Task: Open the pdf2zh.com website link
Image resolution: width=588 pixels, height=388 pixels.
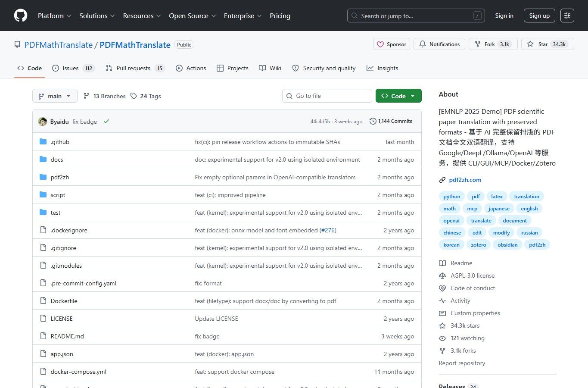Action: pyautogui.click(x=465, y=180)
